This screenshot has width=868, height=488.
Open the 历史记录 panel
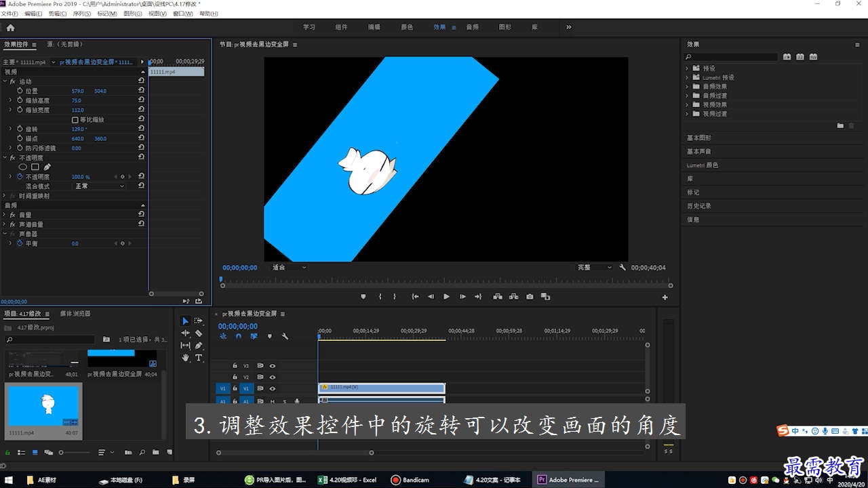pyautogui.click(x=698, y=205)
